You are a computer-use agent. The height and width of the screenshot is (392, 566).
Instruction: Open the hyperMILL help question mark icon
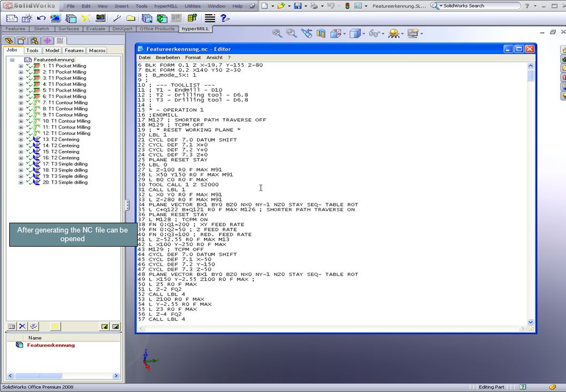[x=225, y=18]
